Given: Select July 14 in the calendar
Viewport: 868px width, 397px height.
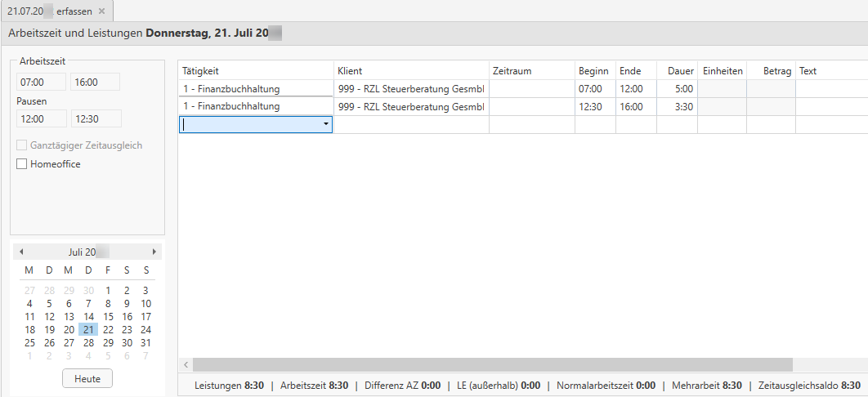Looking at the screenshot, I should click(x=88, y=317).
